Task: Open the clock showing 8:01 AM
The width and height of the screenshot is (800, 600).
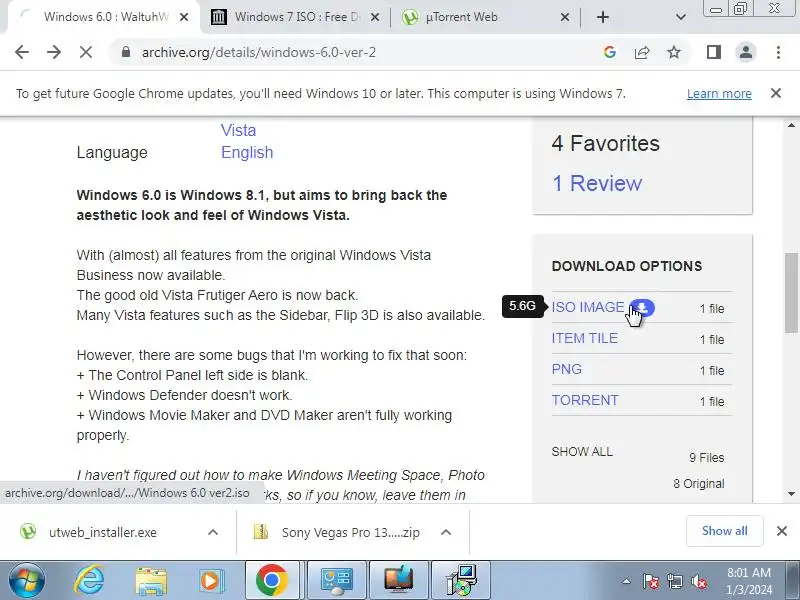Action: (749, 581)
